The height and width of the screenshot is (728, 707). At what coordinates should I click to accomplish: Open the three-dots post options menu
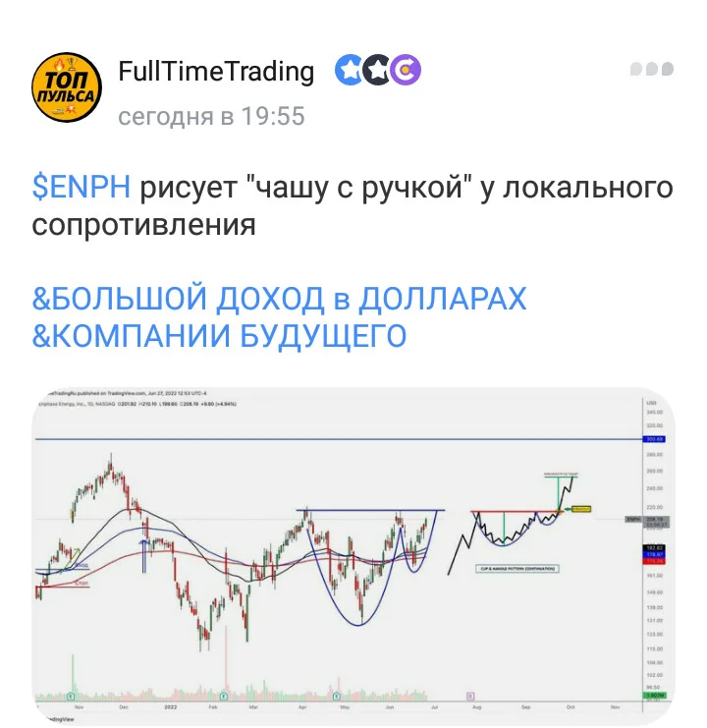[x=652, y=69]
